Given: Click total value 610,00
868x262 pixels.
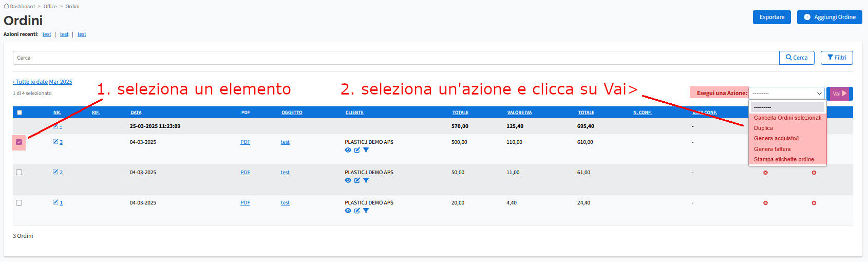Looking at the screenshot, I should pos(585,142).
